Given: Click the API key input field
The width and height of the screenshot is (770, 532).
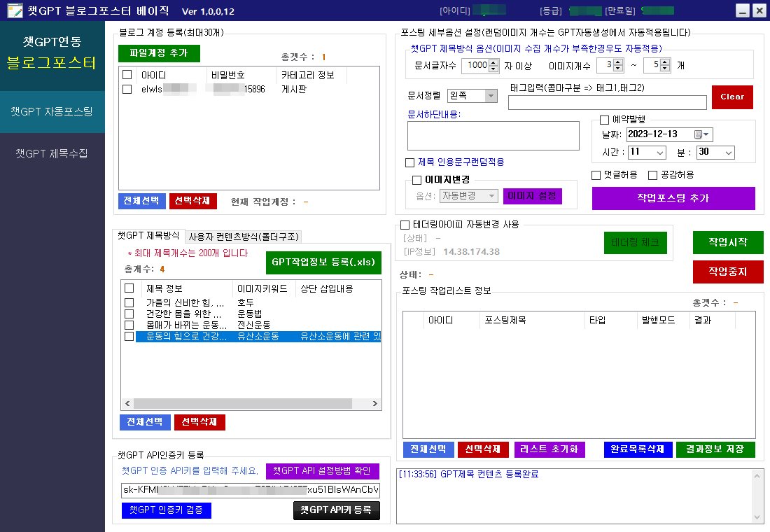Looking at the screenshot, I should (x=251, y=490).
